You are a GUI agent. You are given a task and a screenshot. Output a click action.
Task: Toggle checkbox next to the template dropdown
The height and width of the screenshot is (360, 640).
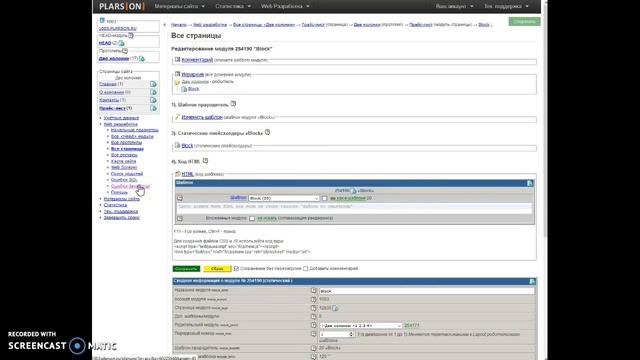[x=324, y=198]
